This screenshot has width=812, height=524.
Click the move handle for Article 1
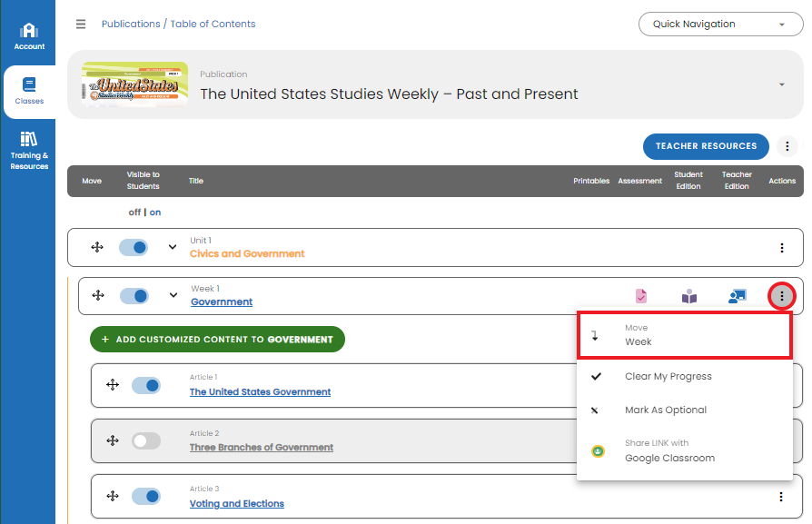pos(113,385)
